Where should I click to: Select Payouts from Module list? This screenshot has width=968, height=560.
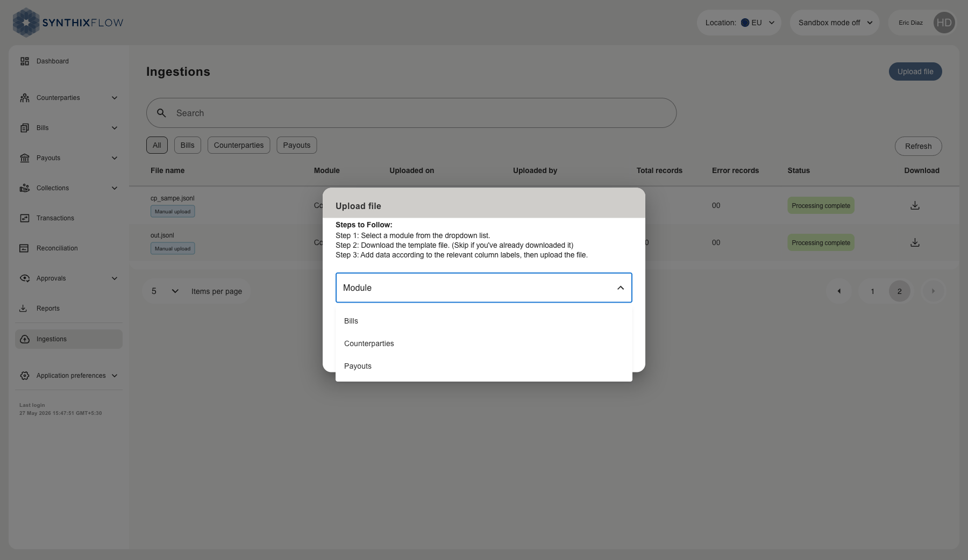(484, 366)
